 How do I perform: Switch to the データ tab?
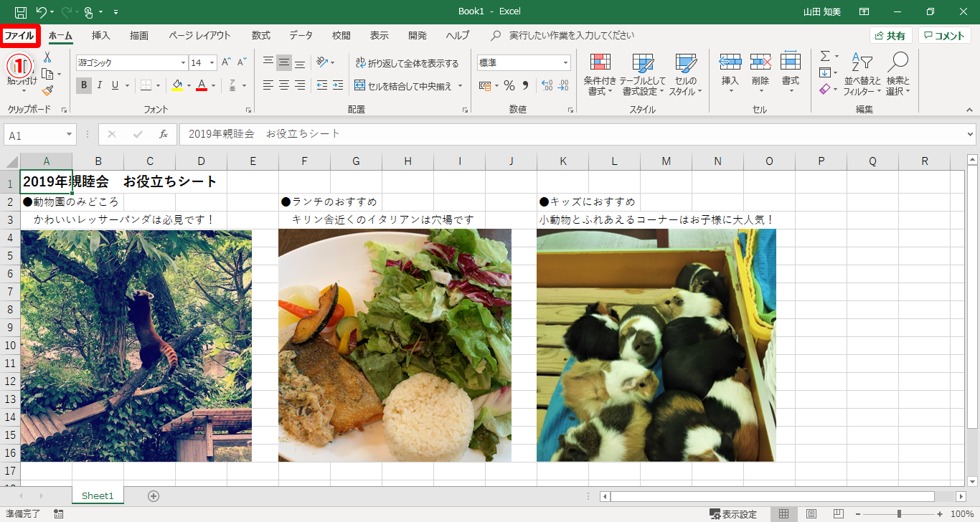[301, 35]
